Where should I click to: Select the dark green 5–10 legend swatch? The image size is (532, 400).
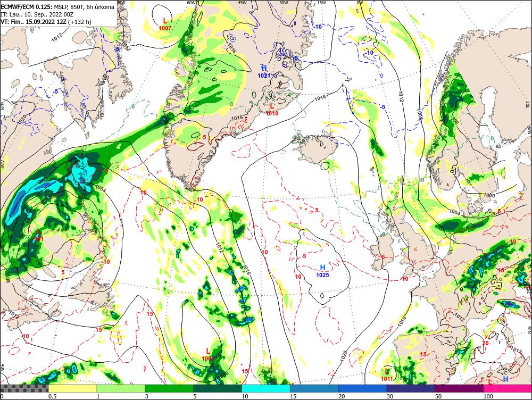(218, 388)
